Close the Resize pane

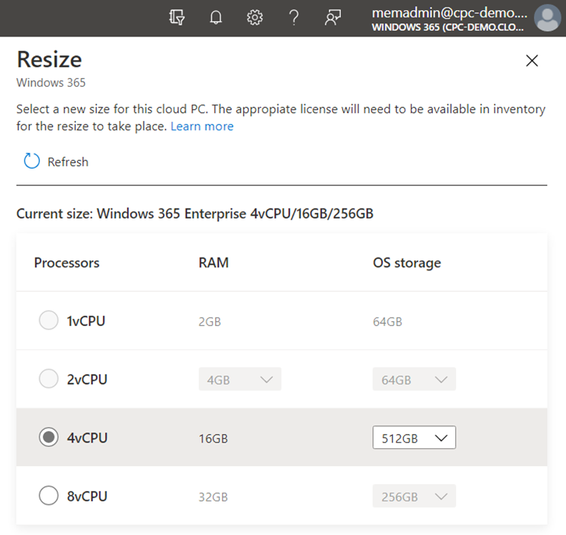532,61
